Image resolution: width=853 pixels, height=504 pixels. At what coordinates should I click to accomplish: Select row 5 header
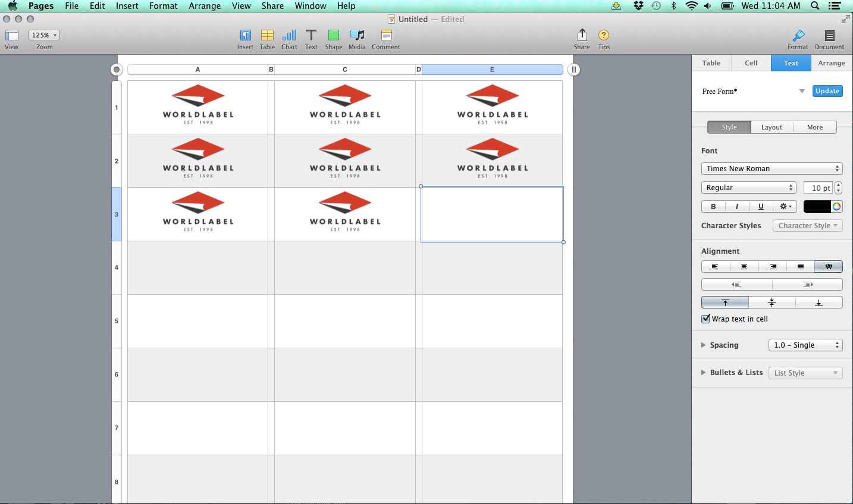(117, 321)
